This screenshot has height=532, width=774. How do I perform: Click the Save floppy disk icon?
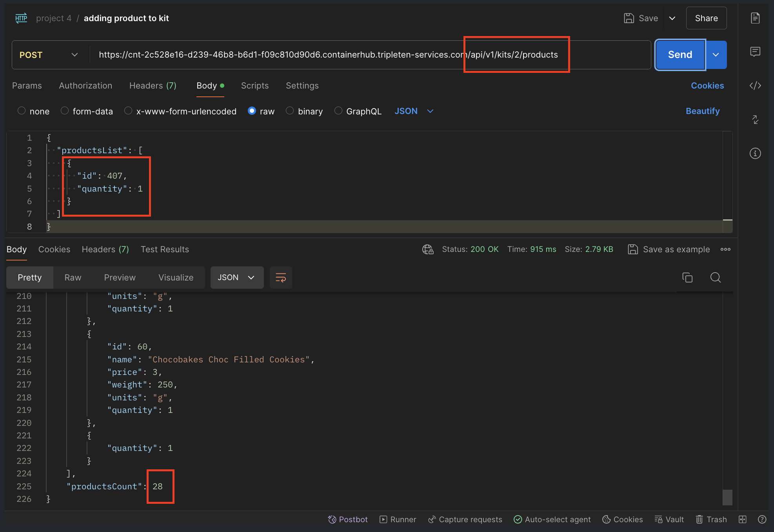[x=629, y=18]
